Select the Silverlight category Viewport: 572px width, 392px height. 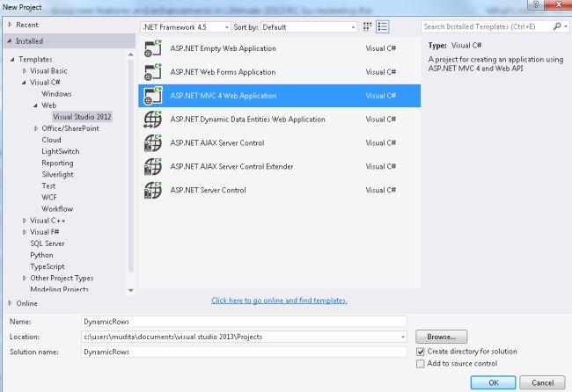tap(57, 175)
